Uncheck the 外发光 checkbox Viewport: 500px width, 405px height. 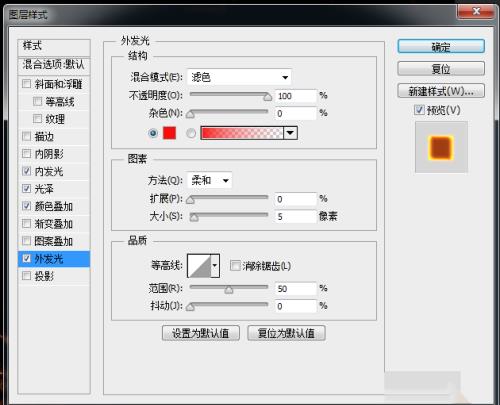(x=26, y=258)
